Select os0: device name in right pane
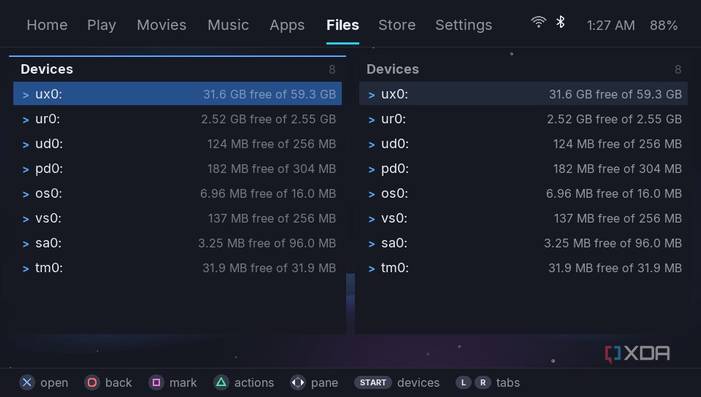701x397 pixels. coord(394,193)
